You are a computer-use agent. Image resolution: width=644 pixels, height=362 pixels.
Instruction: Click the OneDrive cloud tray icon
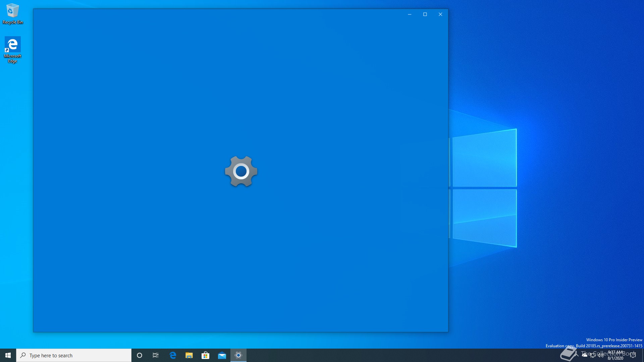[x=585, y=355]
